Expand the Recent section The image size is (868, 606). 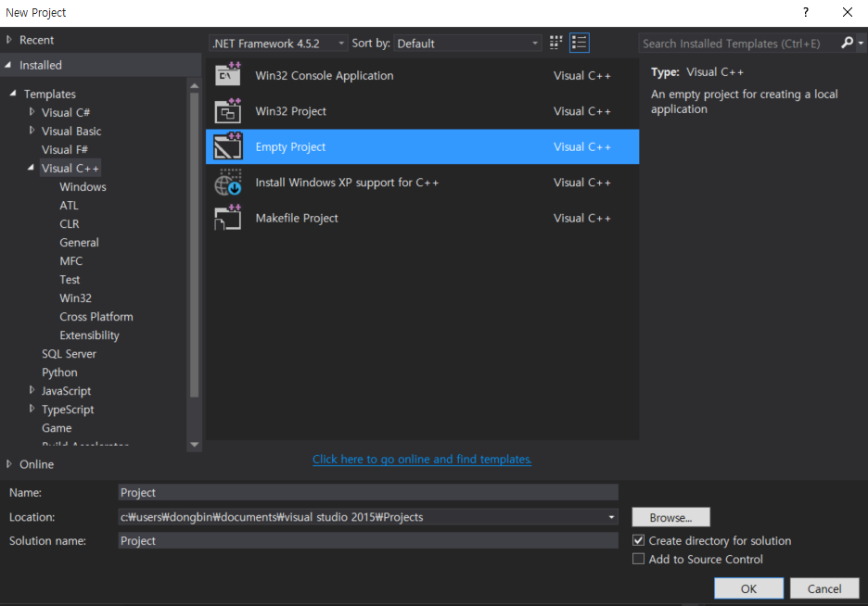click(9, 40)
